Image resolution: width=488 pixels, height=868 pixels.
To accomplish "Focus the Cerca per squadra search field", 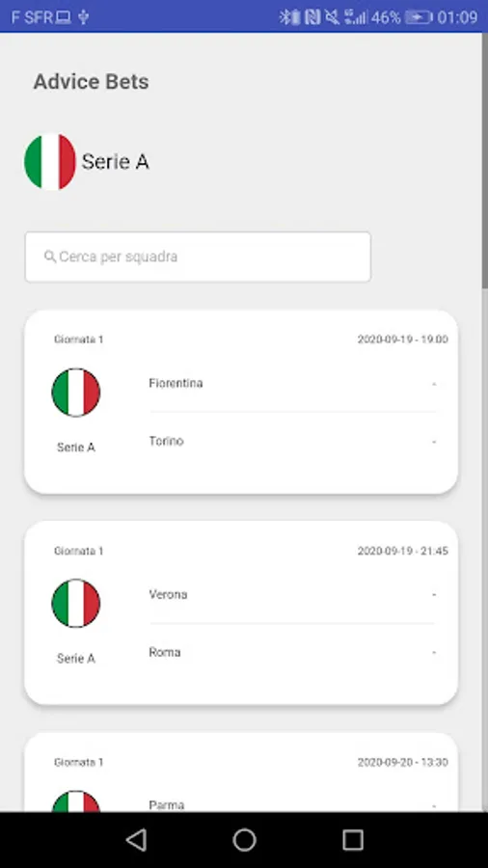I will (x=198, y=257).
